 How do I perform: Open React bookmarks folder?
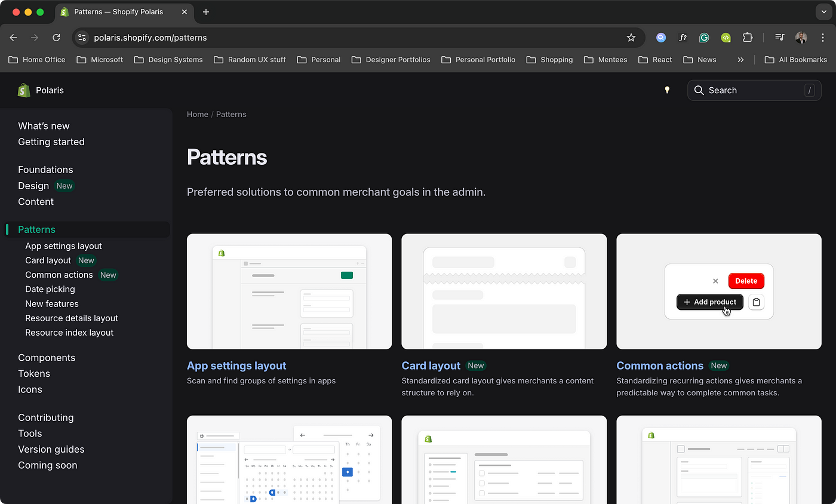coord(655,60)
